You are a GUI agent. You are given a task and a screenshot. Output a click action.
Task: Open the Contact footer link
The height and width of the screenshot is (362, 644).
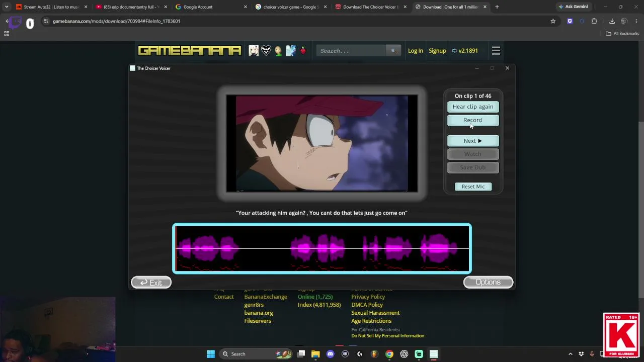(224, 297)
